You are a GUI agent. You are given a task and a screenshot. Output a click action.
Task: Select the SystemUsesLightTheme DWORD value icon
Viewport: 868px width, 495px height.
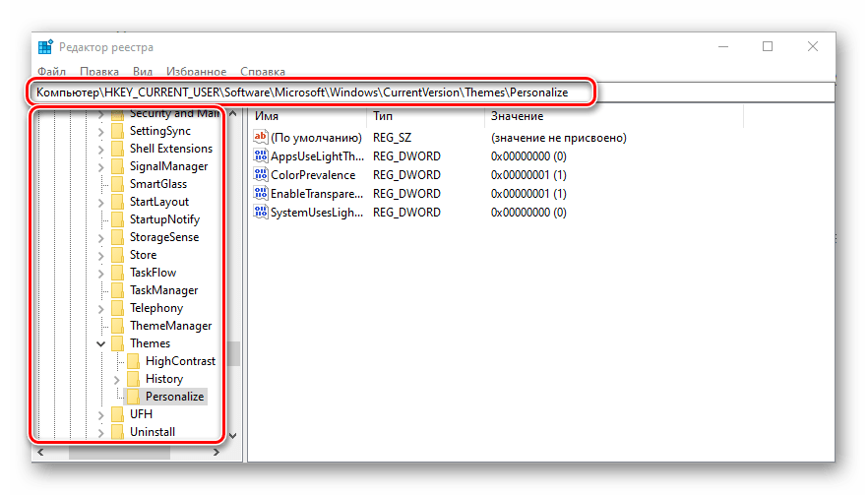pos(261,213)
